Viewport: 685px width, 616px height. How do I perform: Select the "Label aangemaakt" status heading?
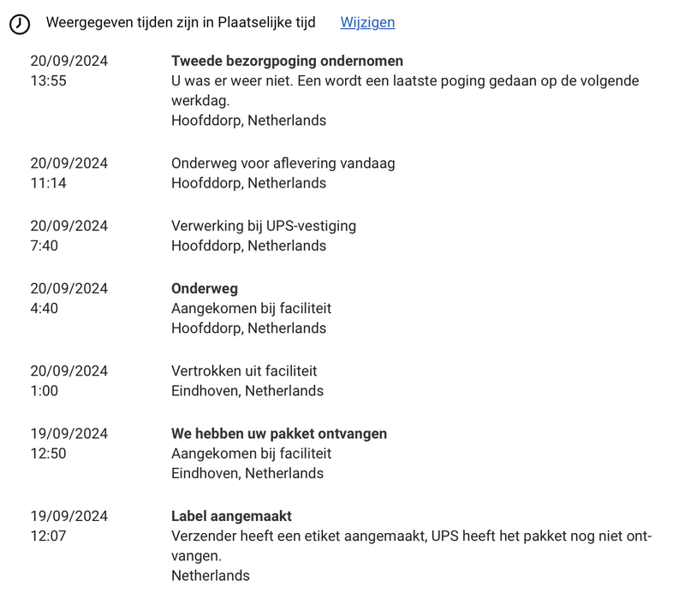[x=231, y=516]
